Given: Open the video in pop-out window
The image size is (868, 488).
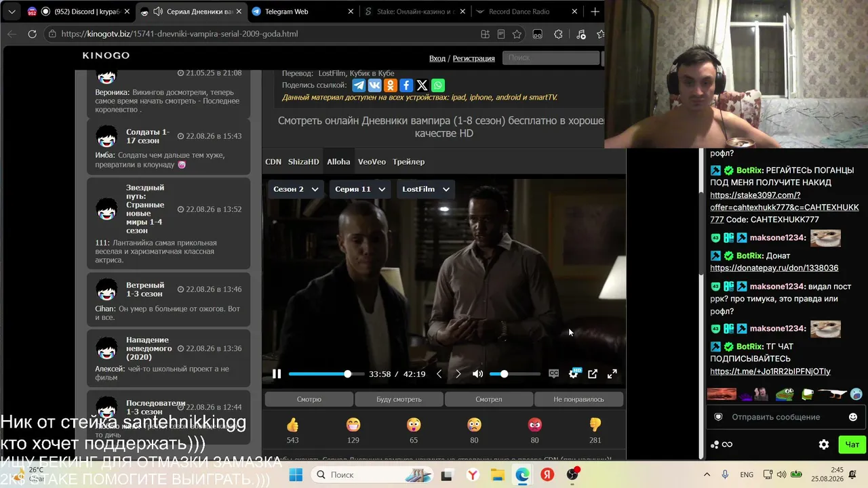Looking at the screenshot, I should (593, 373).
